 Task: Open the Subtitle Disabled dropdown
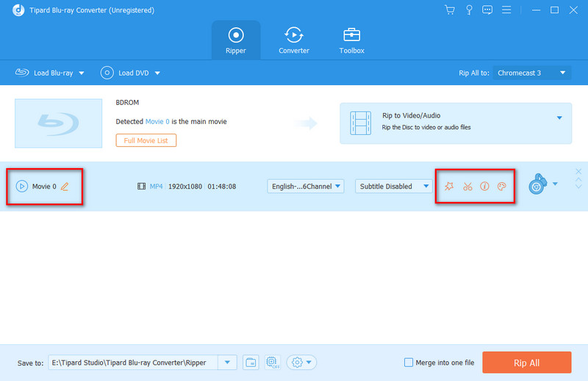(x=393, y=186)
